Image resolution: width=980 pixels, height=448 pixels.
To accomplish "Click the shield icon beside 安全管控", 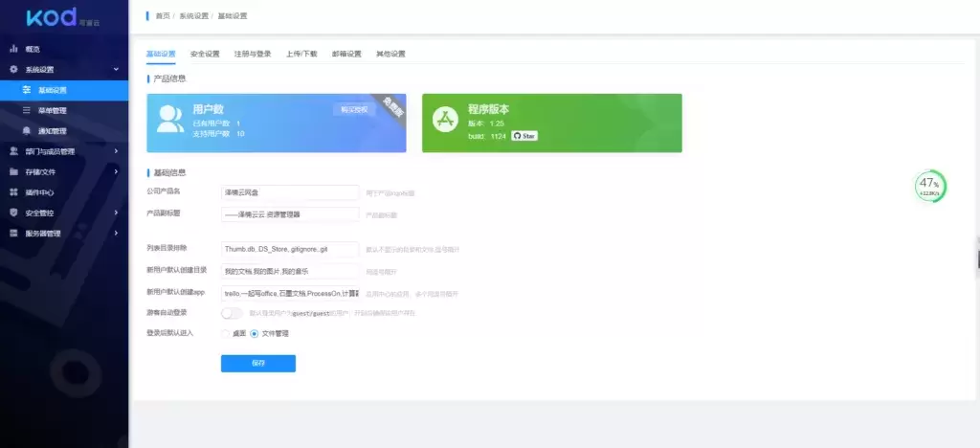I will (x=13, y=213).
